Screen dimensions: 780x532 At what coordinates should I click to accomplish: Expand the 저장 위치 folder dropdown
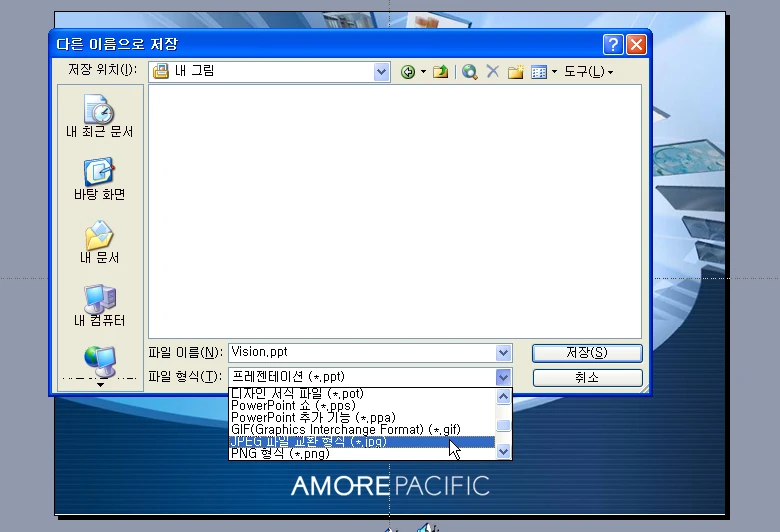(381, 72)
